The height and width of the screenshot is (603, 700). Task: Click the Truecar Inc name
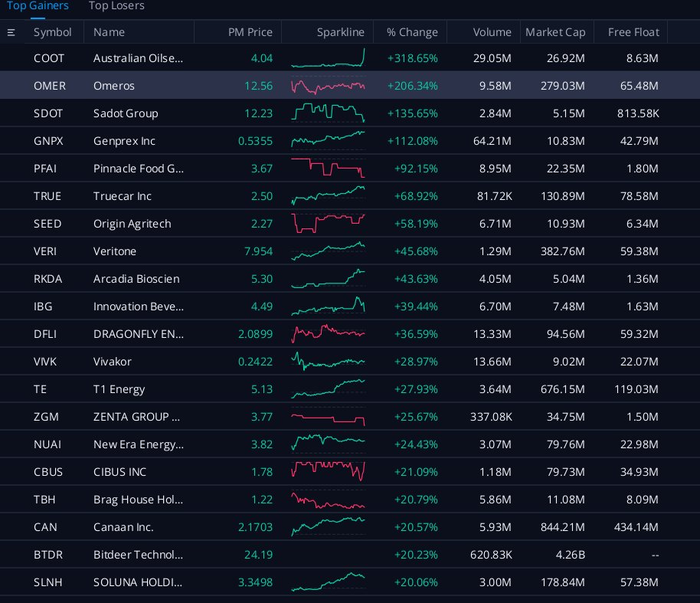(x=123, y=196)
